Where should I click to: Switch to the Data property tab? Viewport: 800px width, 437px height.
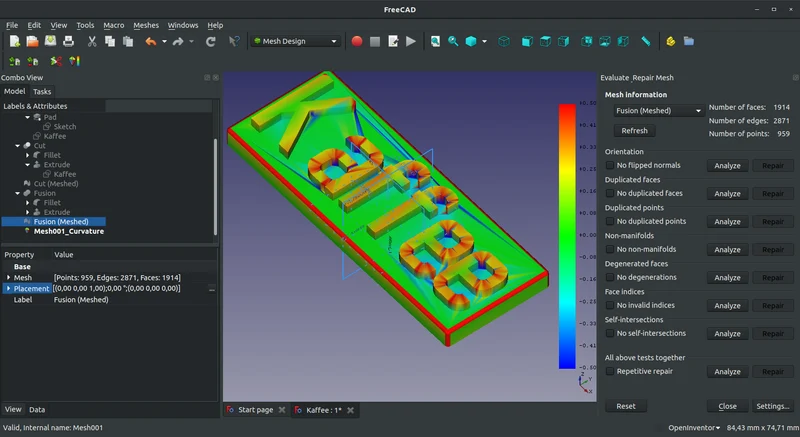(37, 409)
